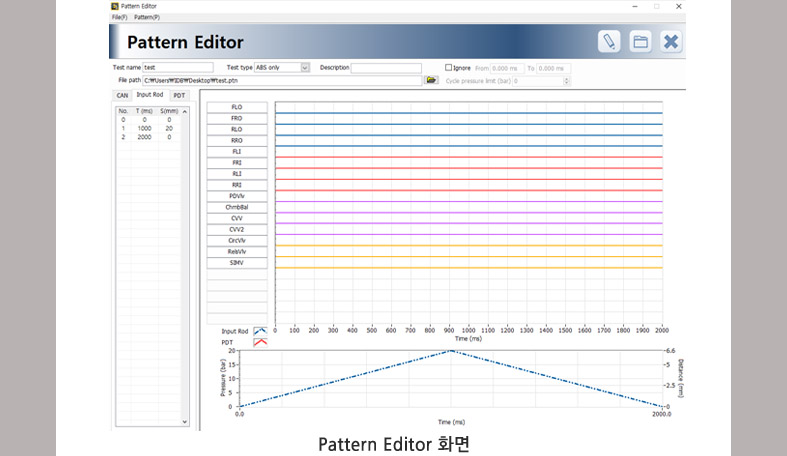Close the window with title bar X
Image resolution: width=787 pixels, height=456 pixels.
coord(679,7)
